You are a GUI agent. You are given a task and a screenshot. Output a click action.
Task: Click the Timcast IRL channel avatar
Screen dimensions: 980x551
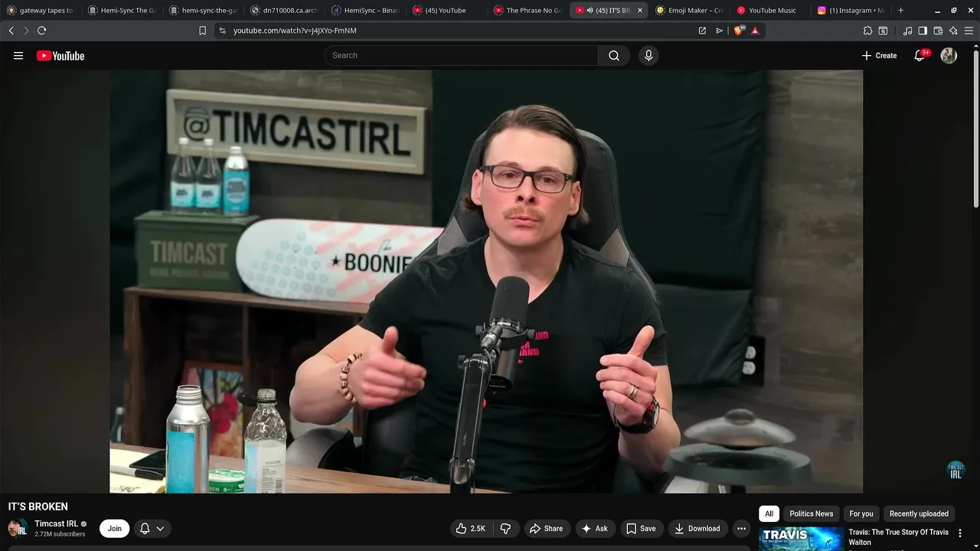tap(18, 529)
